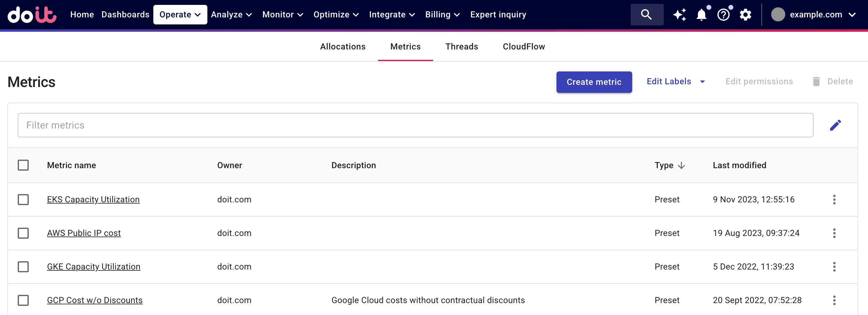
Task: Open the AWS Public IP cost link
Action: (84, 233)
